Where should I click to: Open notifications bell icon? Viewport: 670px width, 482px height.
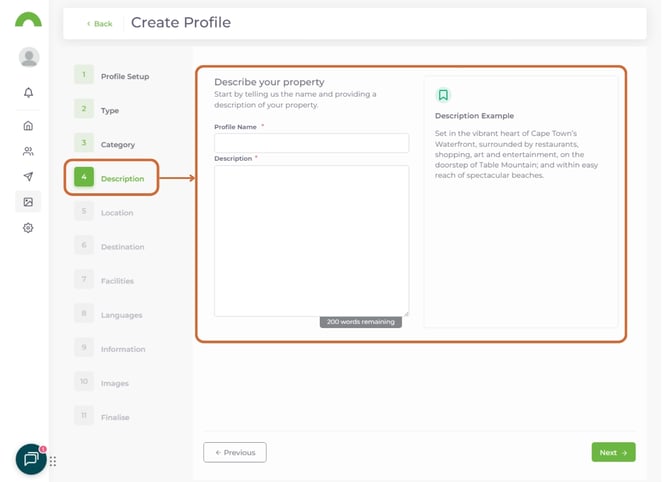pyautogui.click(x=28, y=93)
